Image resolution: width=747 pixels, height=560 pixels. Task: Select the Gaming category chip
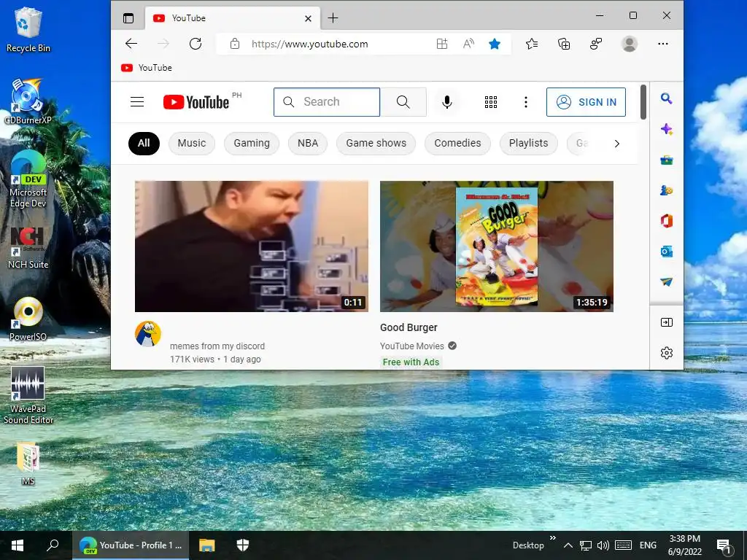tap(252, 144)
